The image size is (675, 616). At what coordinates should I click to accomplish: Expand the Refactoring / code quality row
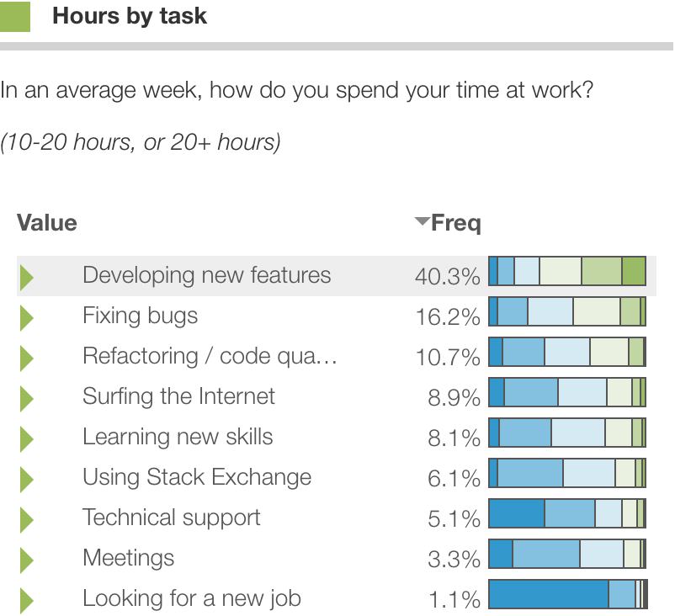pos(26,357)
